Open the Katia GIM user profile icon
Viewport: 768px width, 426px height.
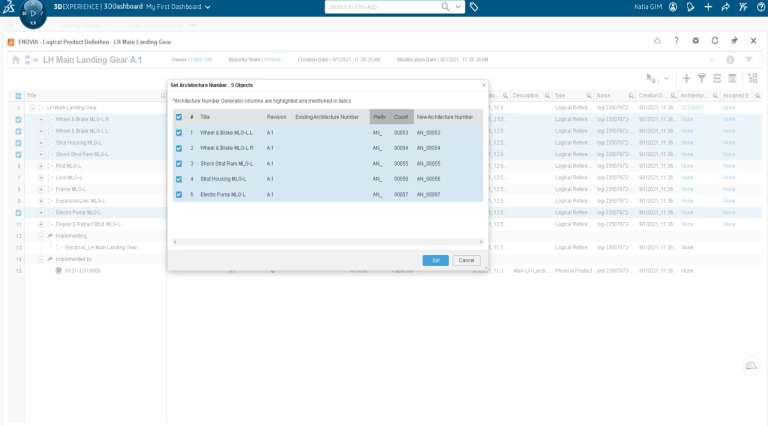pos(673,7)
